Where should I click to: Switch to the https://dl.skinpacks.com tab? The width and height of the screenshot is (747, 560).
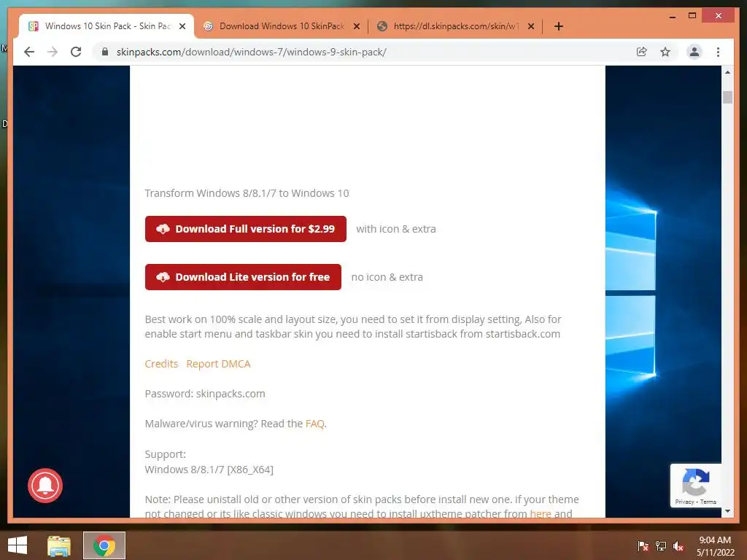pos(455,26)
